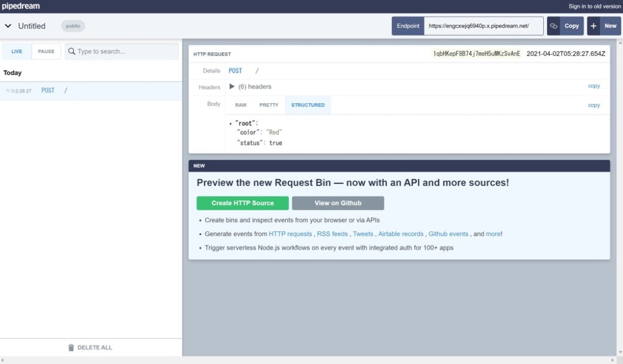Click the POST method label in the event list
This screenshot has height=364, width=623.
(47, 90)
